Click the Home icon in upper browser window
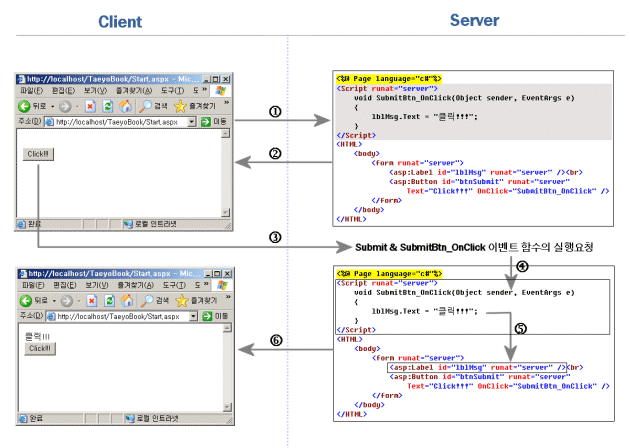Image resolution: width=630 pixels, height=448 pixels. click(x=125, y=106)
